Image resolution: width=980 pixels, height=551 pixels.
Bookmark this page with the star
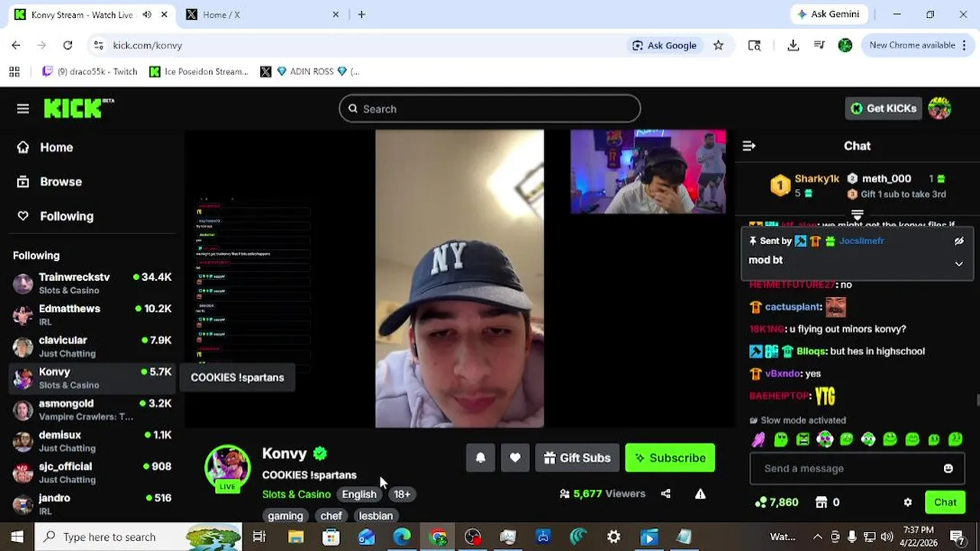tap(718, 45)
